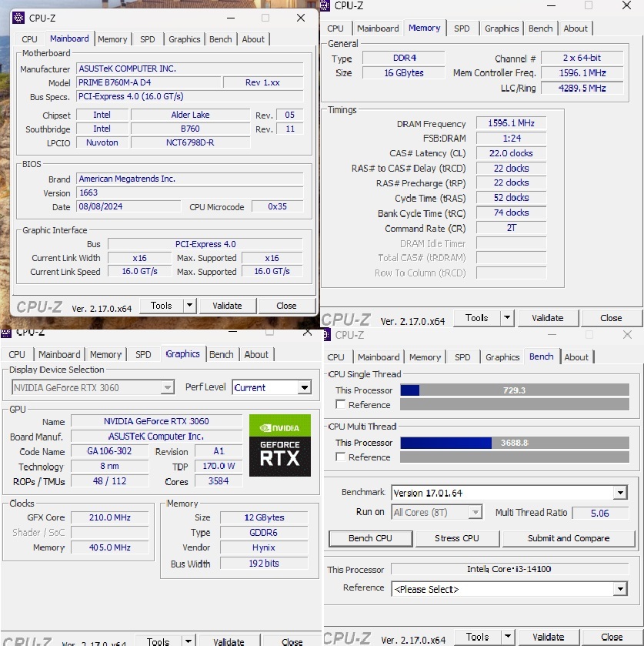Open the Tools dropdown arrow in Memory window
The width and height of the screenshot is (644, 646).
507,318
